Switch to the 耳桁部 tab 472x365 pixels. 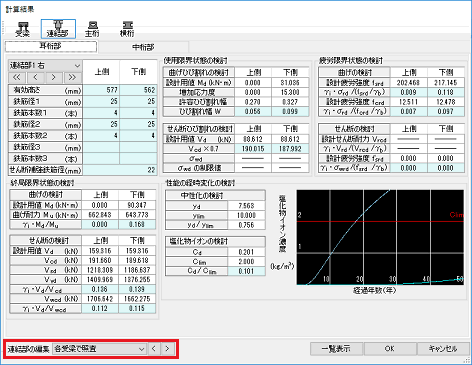[51, 46]
